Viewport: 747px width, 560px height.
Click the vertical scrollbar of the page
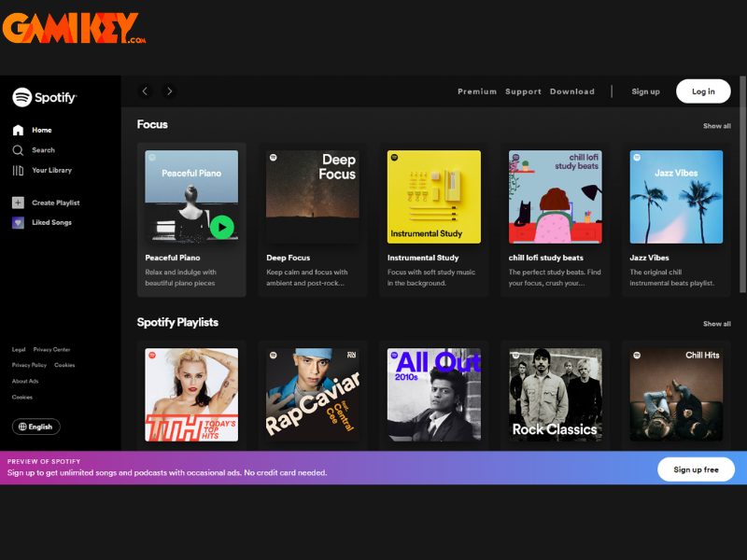(742, 185)
